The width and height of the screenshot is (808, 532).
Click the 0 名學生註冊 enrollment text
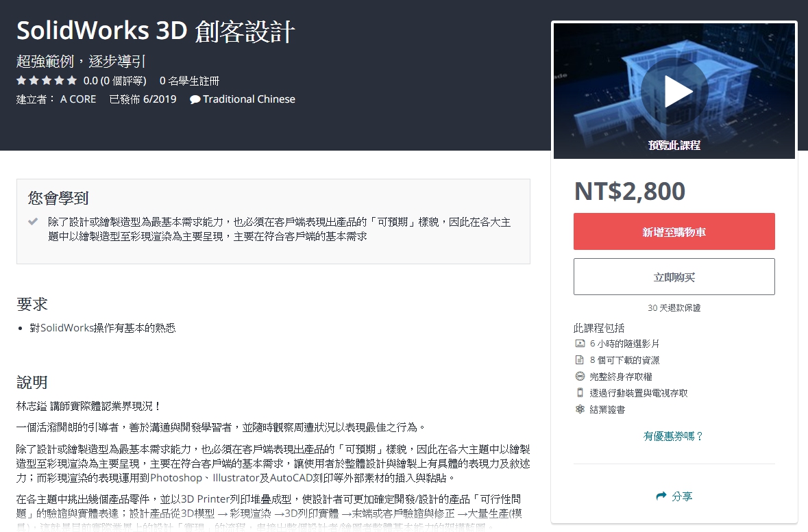(x=189, y=81)
